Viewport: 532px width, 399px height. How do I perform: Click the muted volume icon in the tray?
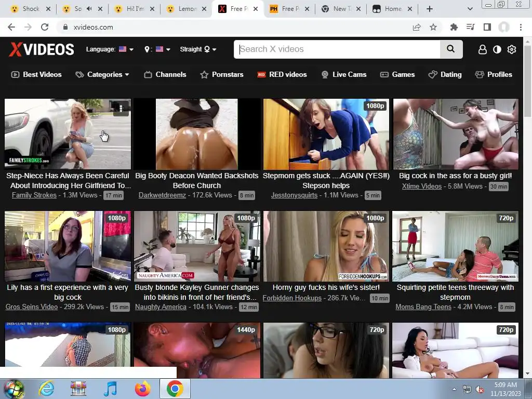tap(480, 390)
